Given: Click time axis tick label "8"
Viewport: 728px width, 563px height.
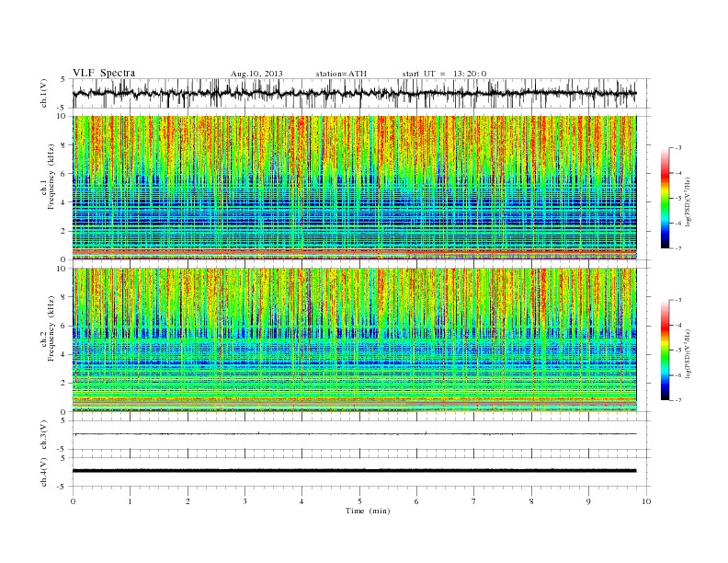Looking at the screenshot, I should (x=531, y=501).
